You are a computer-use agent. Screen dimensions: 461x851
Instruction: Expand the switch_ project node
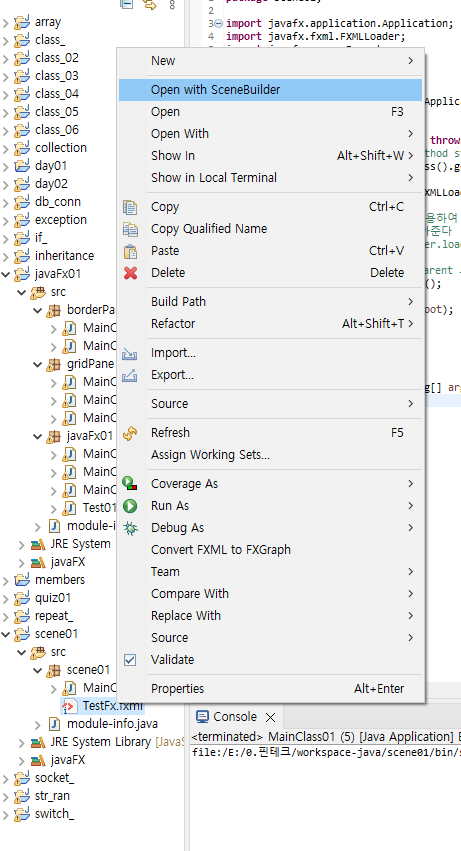(6, 814)
